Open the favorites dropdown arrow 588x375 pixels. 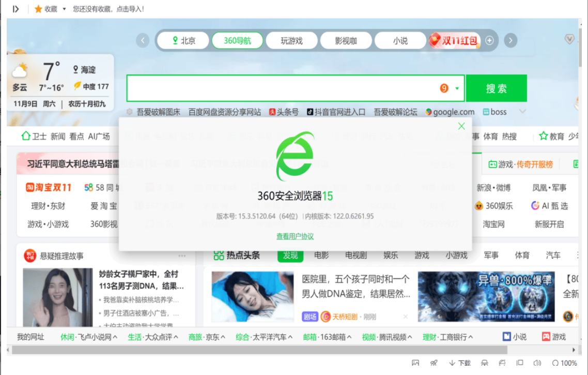pos(64,9)
